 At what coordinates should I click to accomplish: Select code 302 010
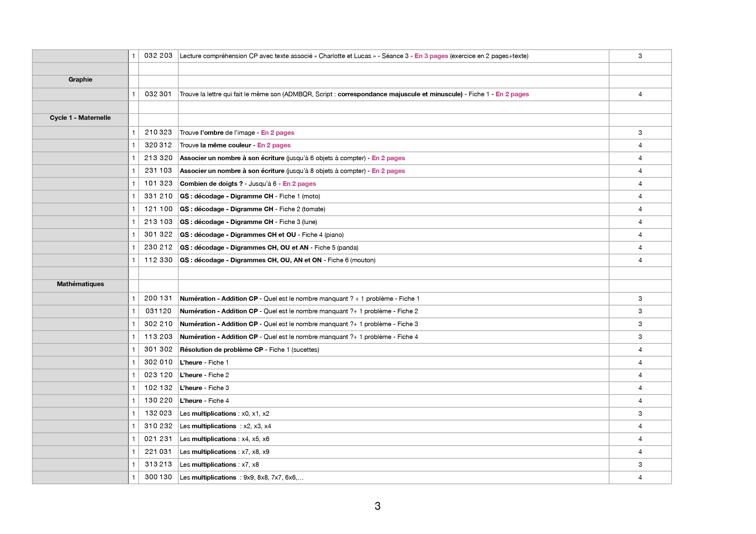click(x=158, y=362)
